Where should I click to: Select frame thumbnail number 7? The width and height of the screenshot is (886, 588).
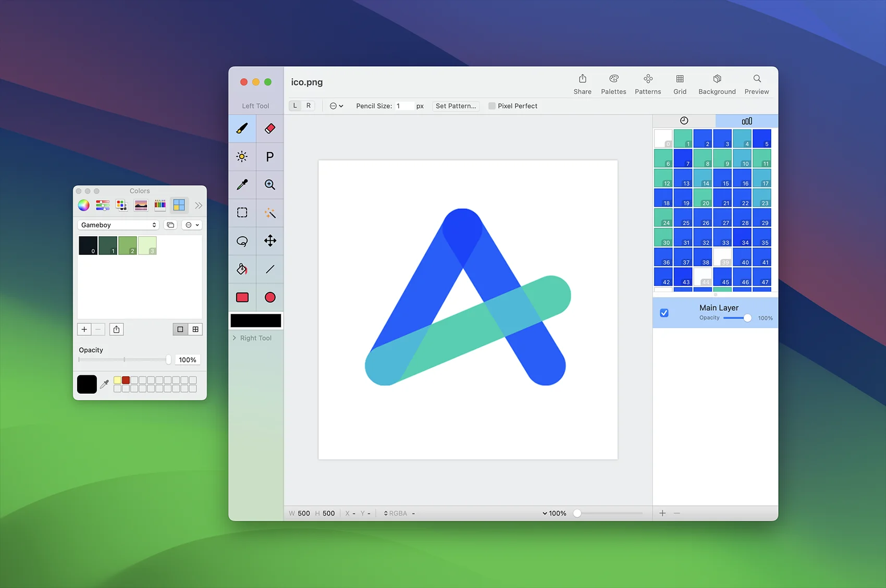683,158
